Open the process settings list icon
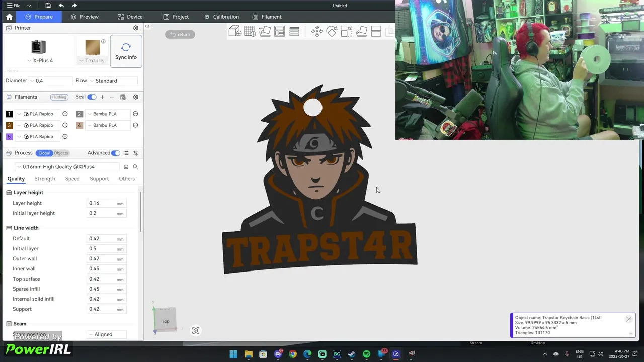This screenshot has height=362, width=644. tap(126, 153)
